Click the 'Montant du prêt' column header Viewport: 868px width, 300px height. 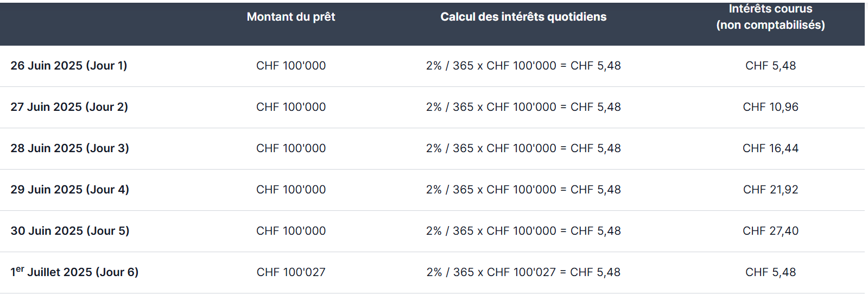291,17
